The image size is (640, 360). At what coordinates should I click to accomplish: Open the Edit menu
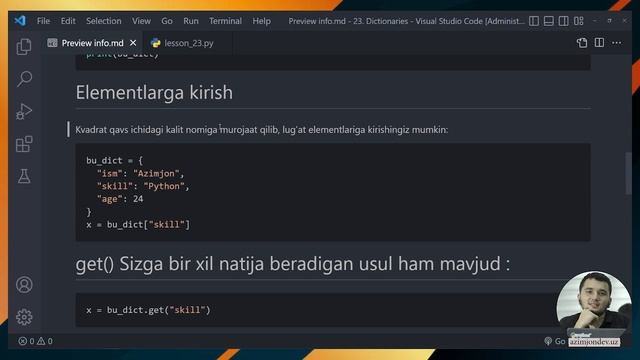(68, 21)
